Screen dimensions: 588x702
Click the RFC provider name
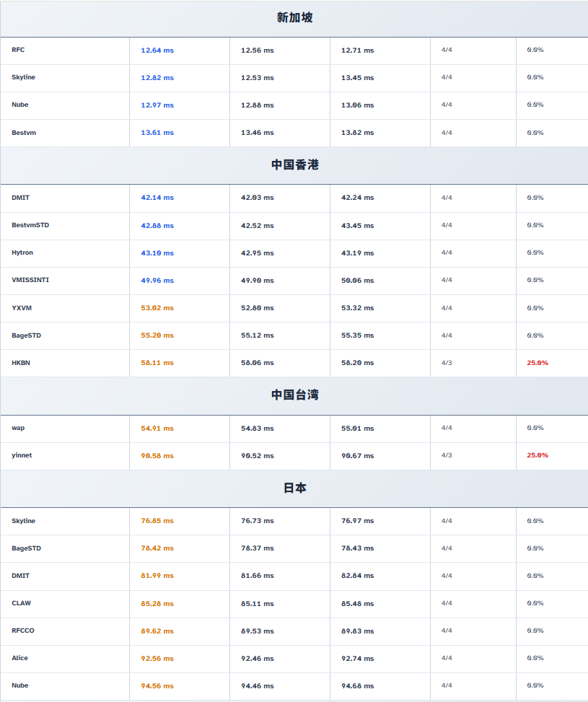[18, 50]
